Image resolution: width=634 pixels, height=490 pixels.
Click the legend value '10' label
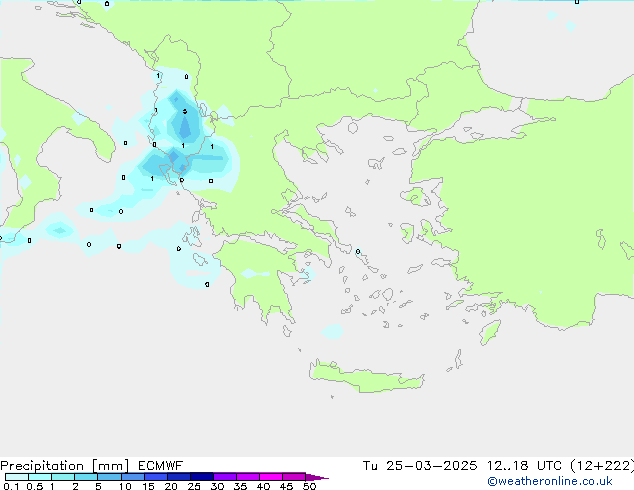[x=125, y=486]
